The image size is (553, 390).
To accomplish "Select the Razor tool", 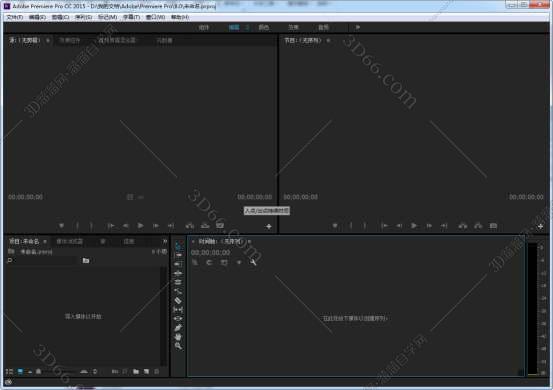I will pyautogui.click(x=179, y=300).
